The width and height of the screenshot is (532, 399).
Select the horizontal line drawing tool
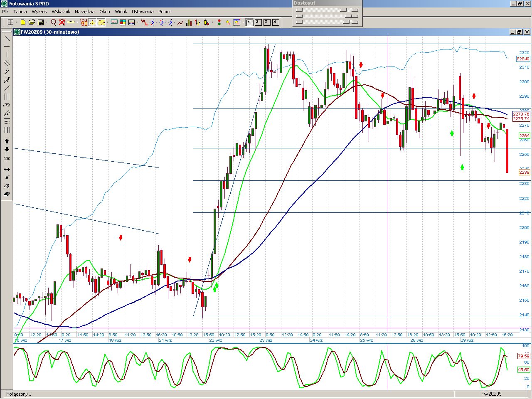(7, 46)
